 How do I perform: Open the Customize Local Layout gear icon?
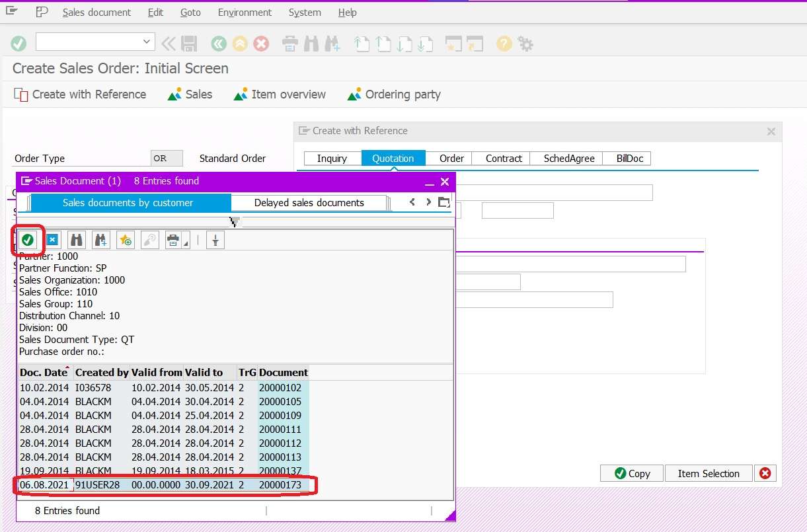coord(524,44)
